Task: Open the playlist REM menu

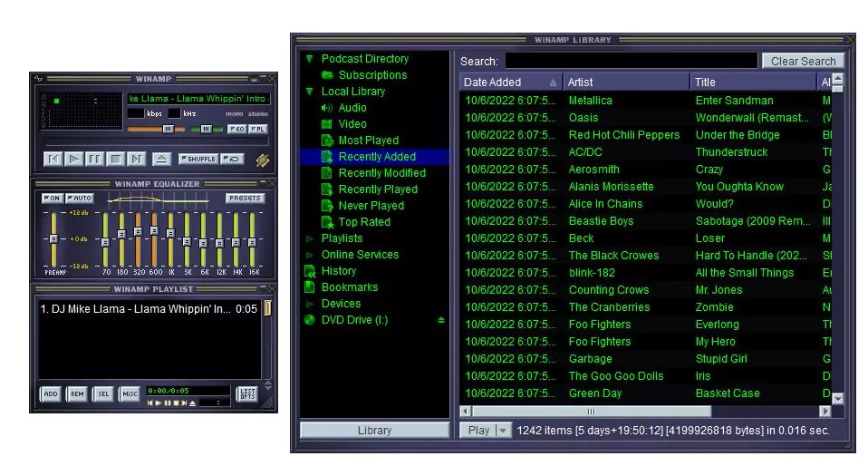Action: point(77,394)
